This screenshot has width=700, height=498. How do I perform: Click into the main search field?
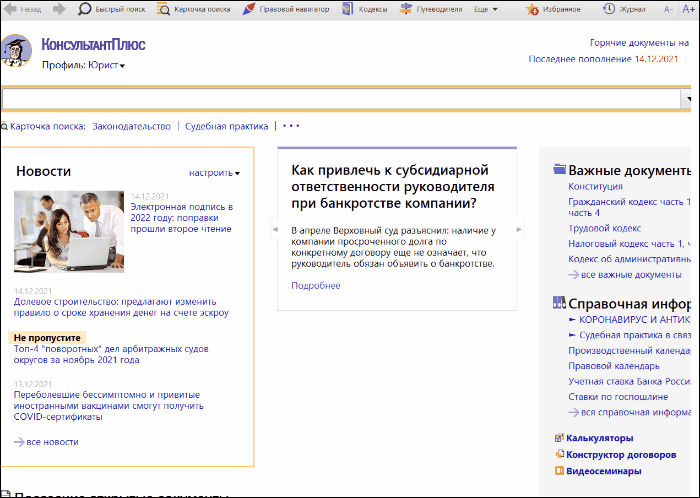[341, 99]
